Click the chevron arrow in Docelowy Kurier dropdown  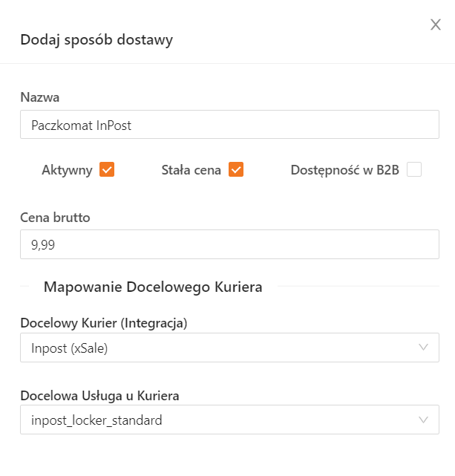point(424,348)
